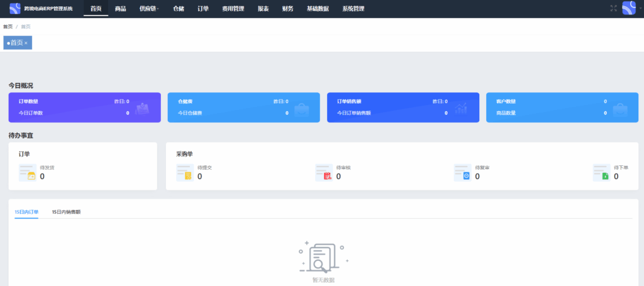Click the 待提交 label text
This screenshot has width=644, height=286.
204,167
